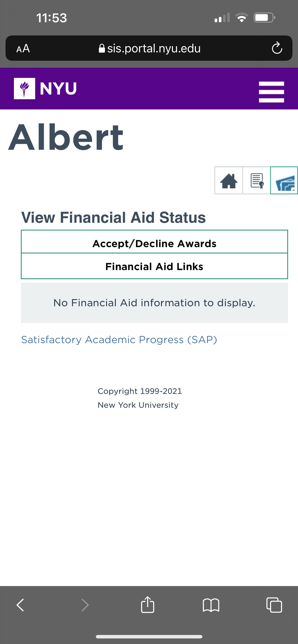Click the Albert page title

[66, 137]
